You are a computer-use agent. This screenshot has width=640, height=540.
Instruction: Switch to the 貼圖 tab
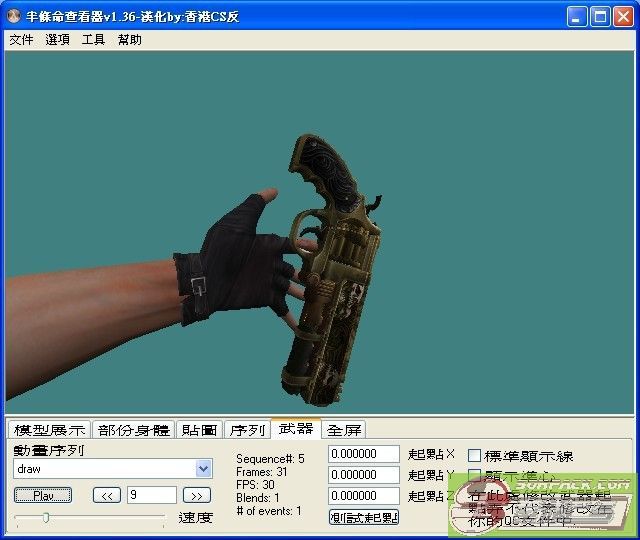pos(199,430)
